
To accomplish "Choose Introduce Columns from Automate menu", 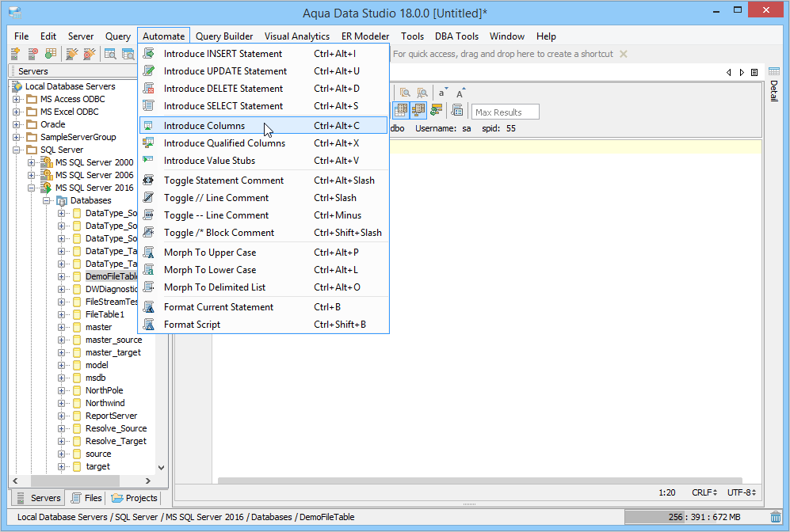I will 263,125.
